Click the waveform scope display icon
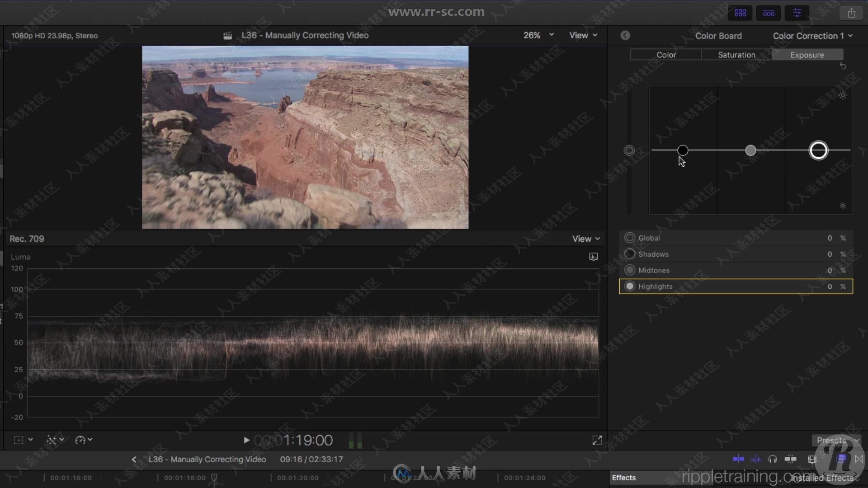Image resolution: width=868 pixels, height=488 pixels. (x=594, y=257)
